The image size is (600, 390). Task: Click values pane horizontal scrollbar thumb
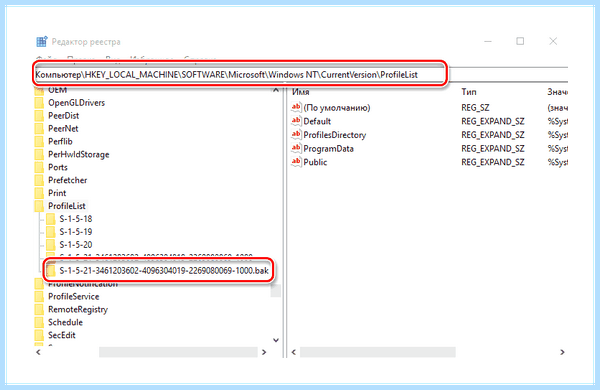point(378,352)
